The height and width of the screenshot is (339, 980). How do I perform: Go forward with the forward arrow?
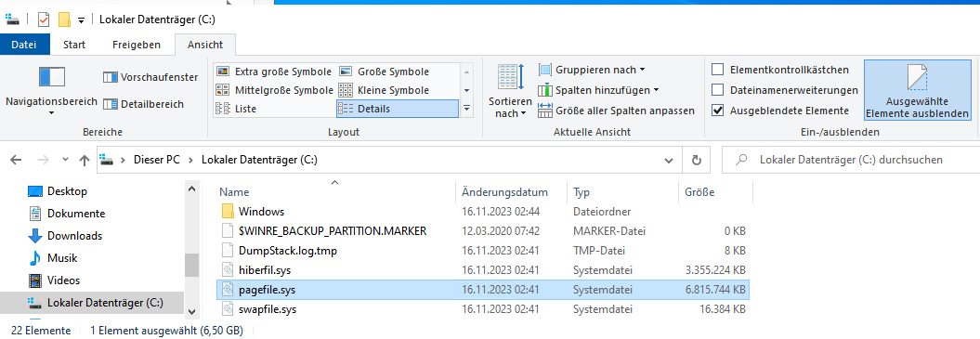click(43, 160)
